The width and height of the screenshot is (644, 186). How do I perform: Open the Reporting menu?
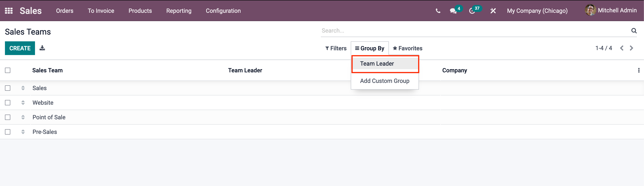click(x=179, y=11)
